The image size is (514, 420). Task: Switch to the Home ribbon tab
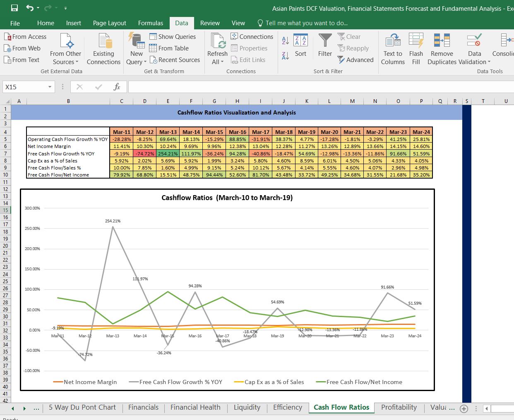pos(46,23)
